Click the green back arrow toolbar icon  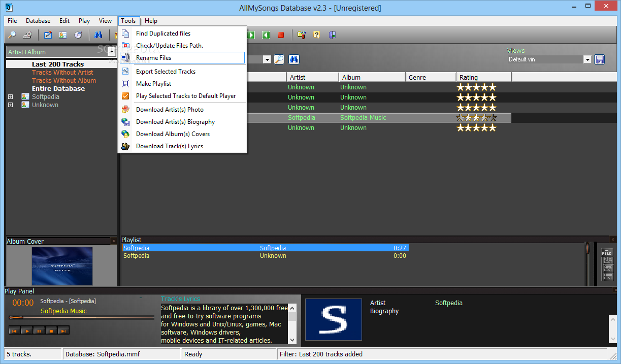coord(266,35)
